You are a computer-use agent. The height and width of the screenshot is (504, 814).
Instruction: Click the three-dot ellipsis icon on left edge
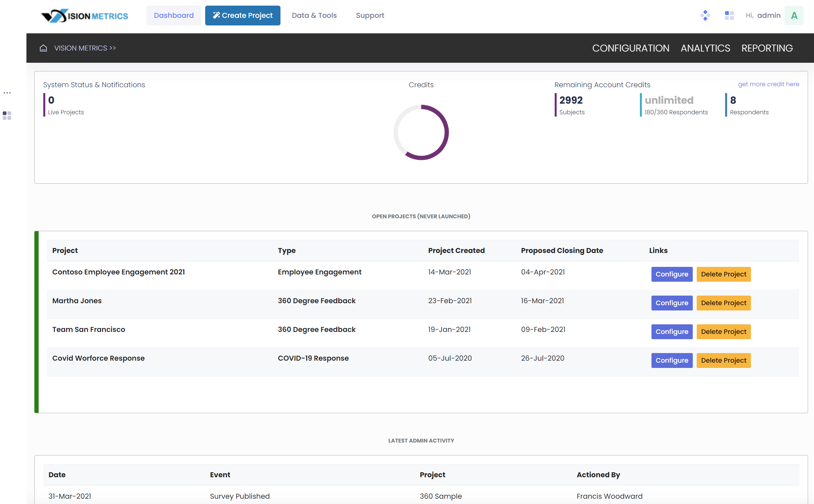click(x=7, y=93)
